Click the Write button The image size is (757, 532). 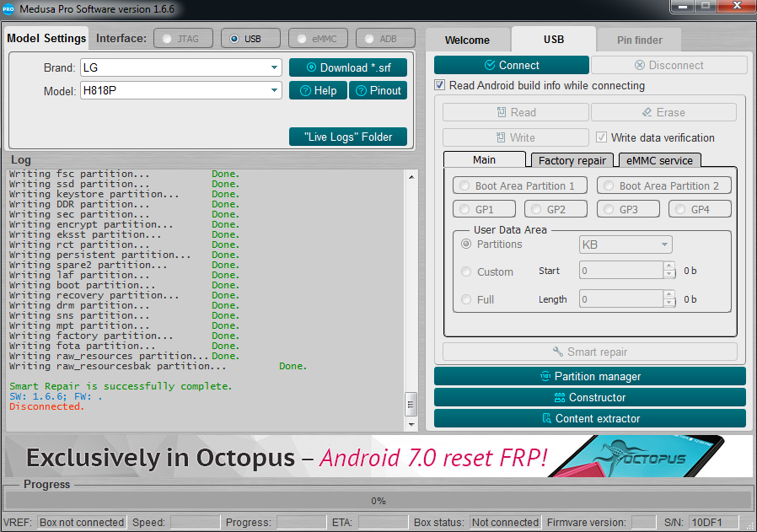(516, 137)
